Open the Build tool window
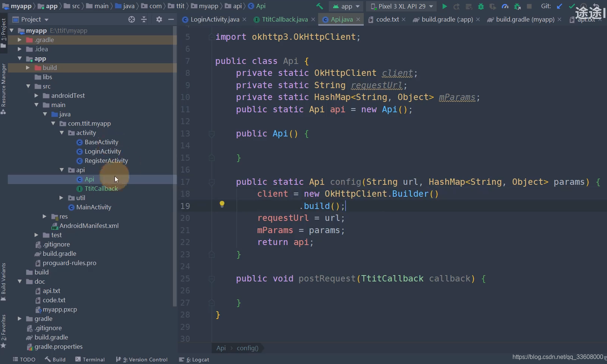This screenshot has width=607, height=364. click(55, 360)
